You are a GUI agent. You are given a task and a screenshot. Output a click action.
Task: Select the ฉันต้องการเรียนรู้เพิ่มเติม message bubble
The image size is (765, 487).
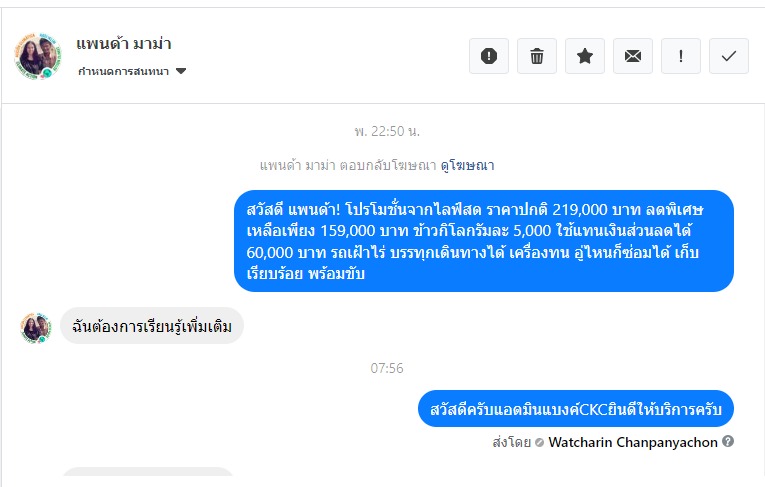click(152, 325)
